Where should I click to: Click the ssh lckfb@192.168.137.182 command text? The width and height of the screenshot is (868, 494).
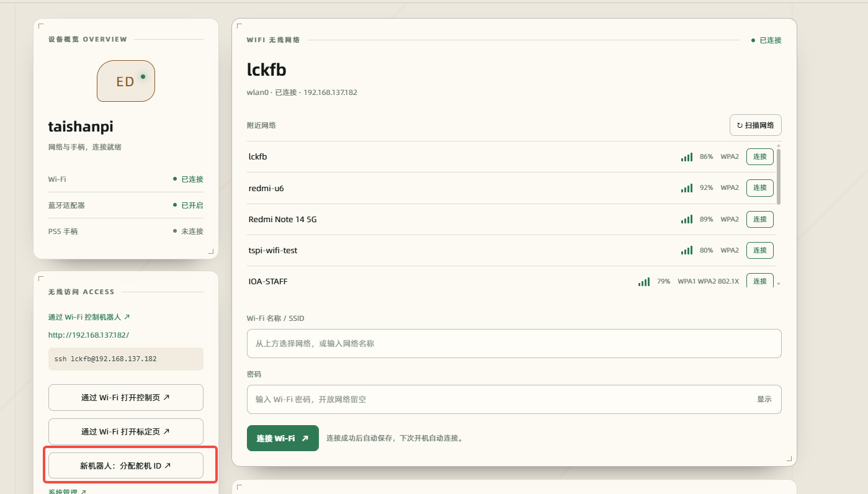tap(105, 359)
